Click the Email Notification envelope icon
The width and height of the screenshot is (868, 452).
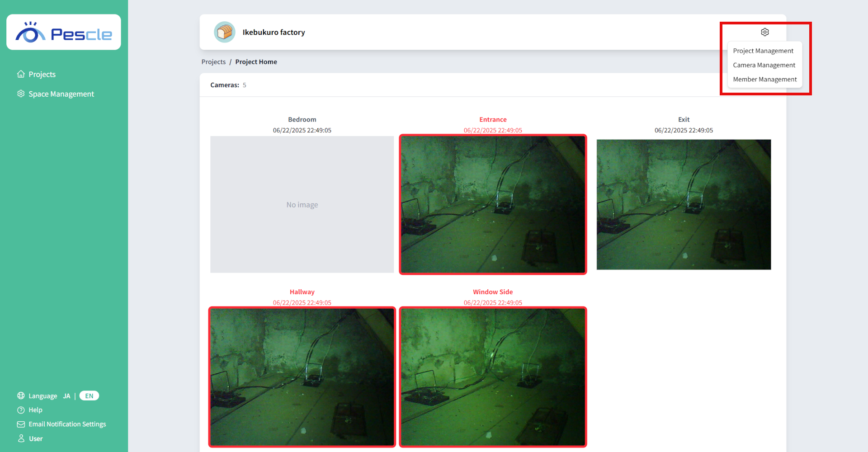(x=21, y=424)
